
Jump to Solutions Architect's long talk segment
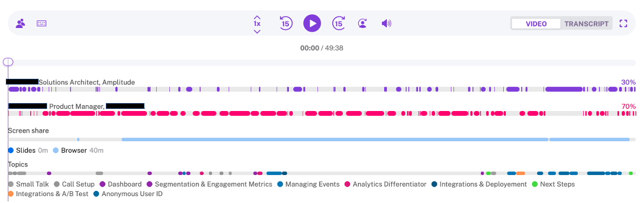(x=564, y=89)
